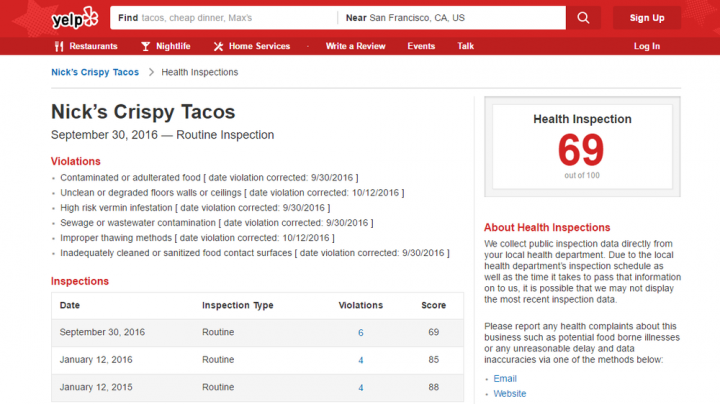
Task: Click the High risk vermin infestation violation
Action: pyautogui.click(x=195, y=208)
